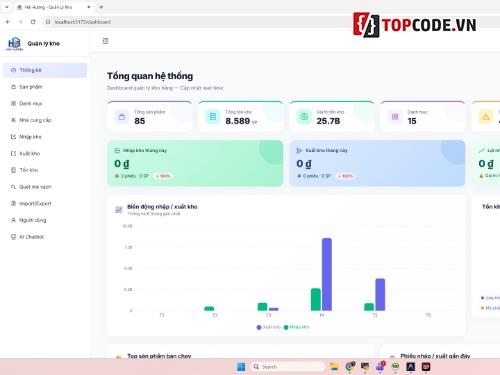Open a new browser tab
This screenshot has width=500, height=375.
click(x=101, y=7)
